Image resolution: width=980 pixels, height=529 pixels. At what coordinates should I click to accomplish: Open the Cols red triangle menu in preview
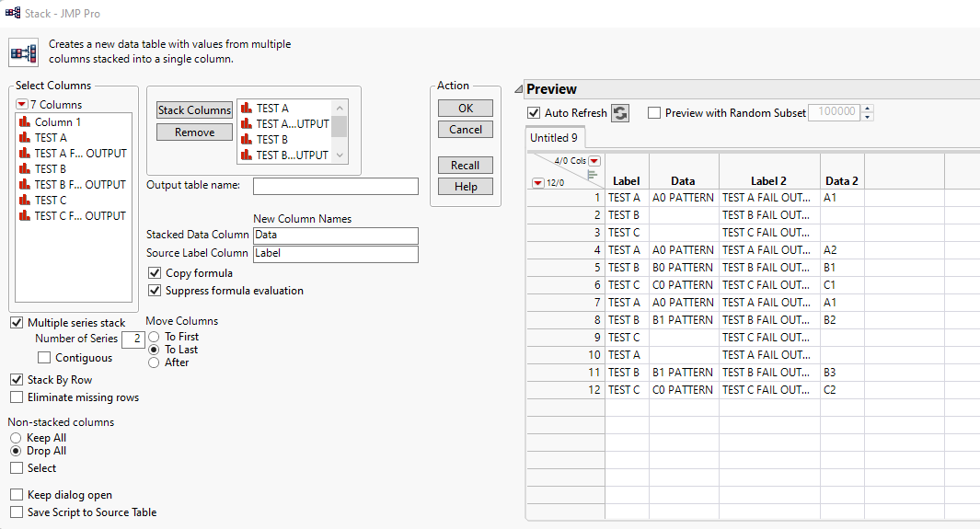pyautogui.click(x=594, y=161)
